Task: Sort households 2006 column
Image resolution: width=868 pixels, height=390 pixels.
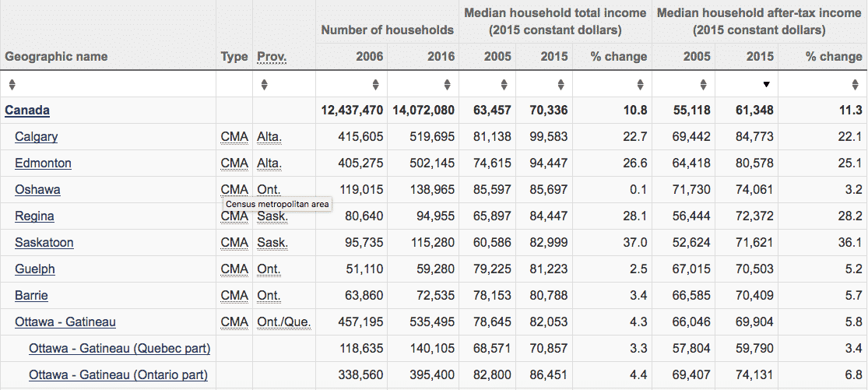Action: click(x=376, y=85)
